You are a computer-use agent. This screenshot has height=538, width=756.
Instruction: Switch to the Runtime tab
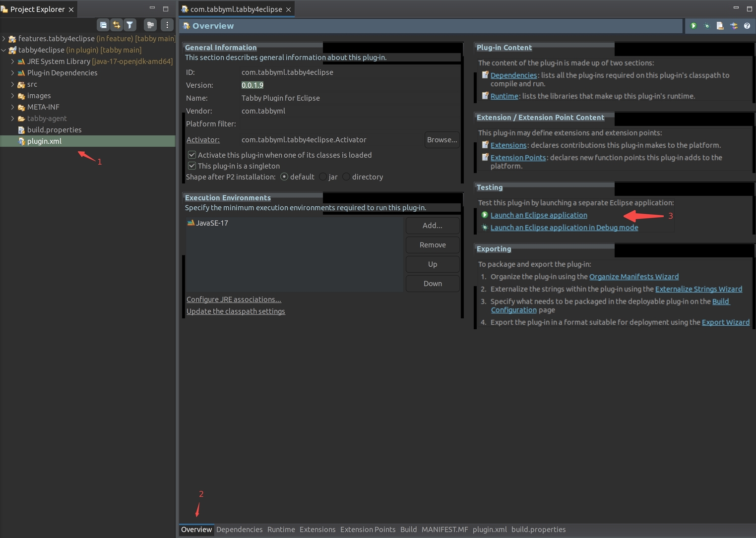[x=281, y=530]
